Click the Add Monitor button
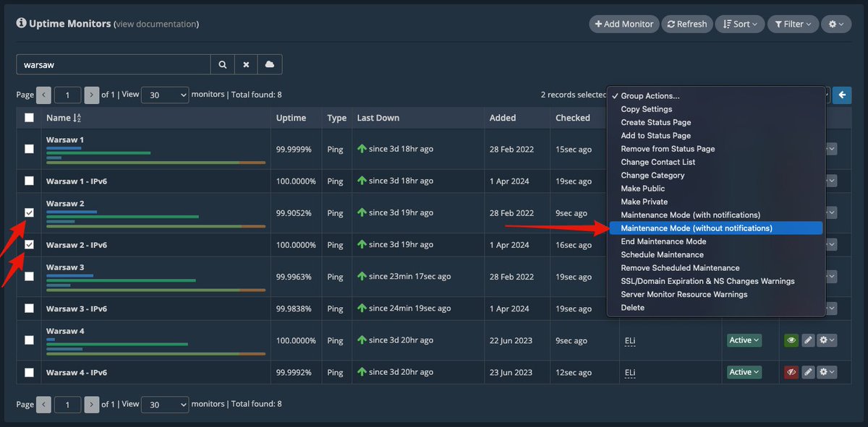Viewport: 868px width, 427px height. (624, 23)
